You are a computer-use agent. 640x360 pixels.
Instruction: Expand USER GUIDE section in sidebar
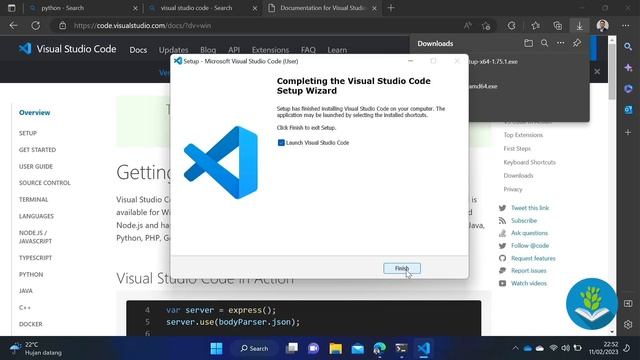coord(36,167)
